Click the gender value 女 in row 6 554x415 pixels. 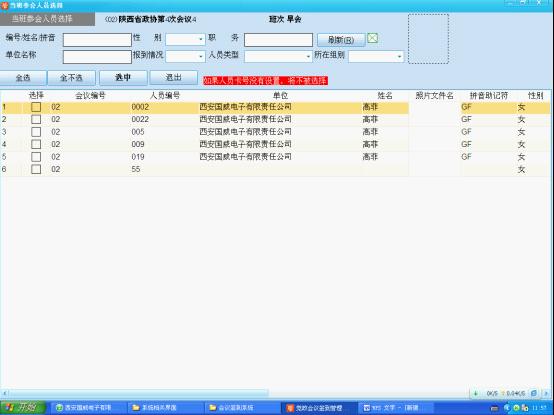(x=521, y=170)
